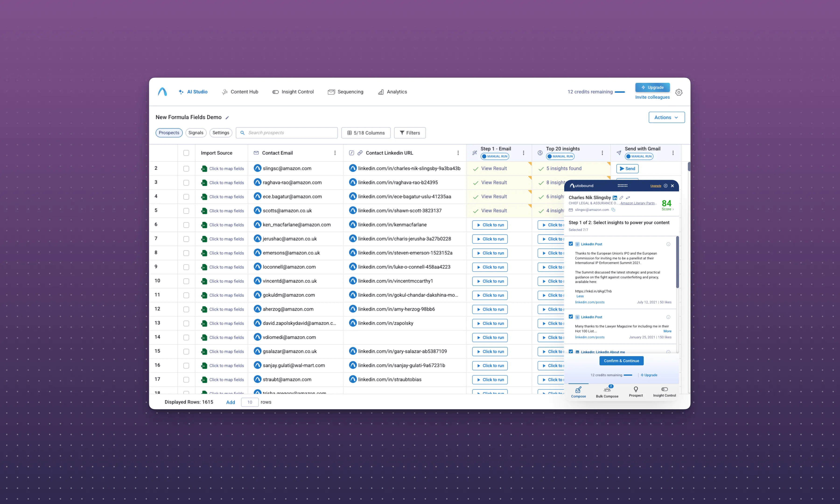
Task: Open settings gear in Autobound panel header
Action: tap(665, 186)
